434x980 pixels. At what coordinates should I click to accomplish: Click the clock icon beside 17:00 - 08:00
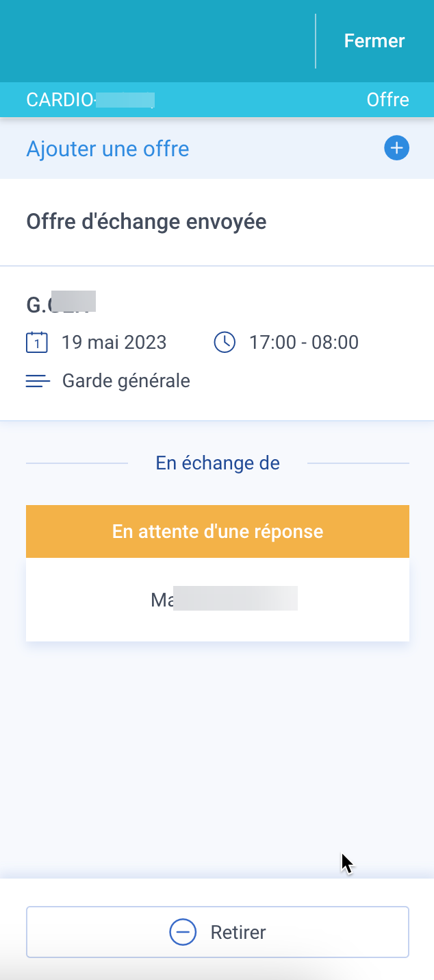225,342
